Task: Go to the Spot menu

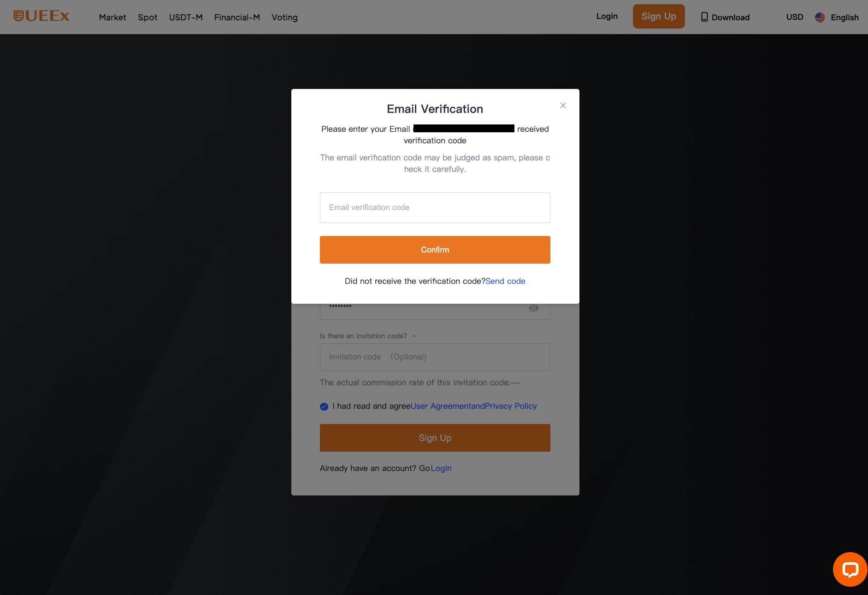Action: [148, 18]
